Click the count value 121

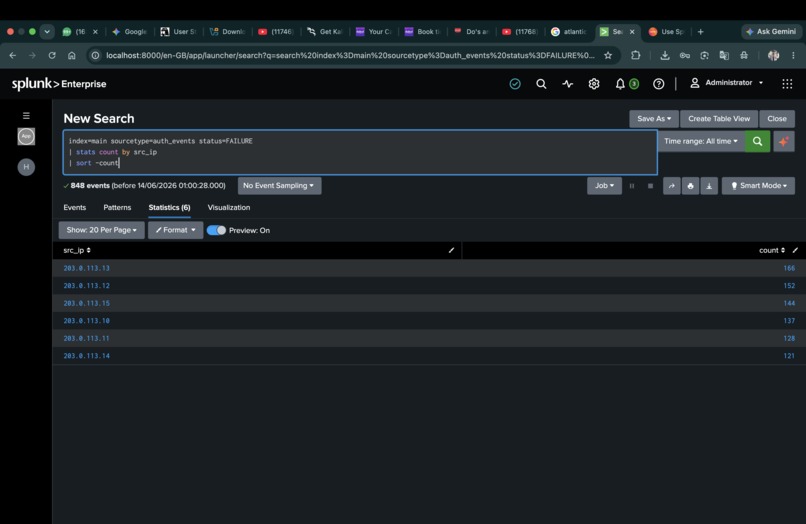(x=789, y=356)
